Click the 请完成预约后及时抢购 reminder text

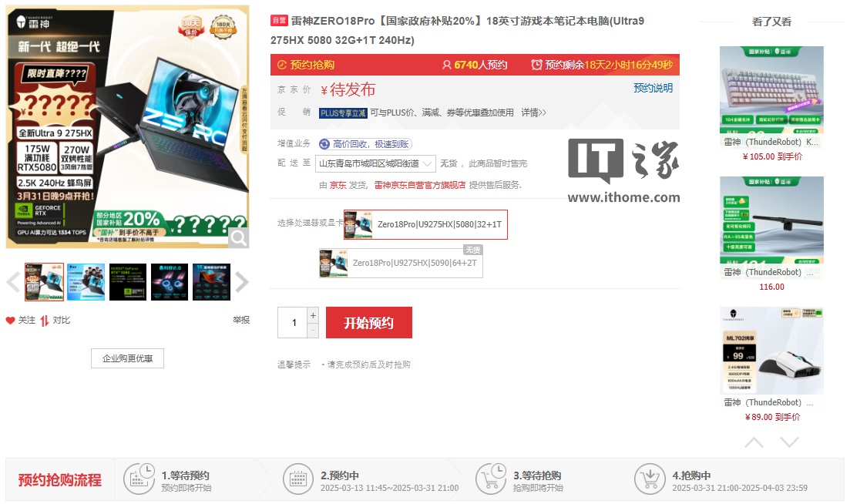click(x=368, y=365)
